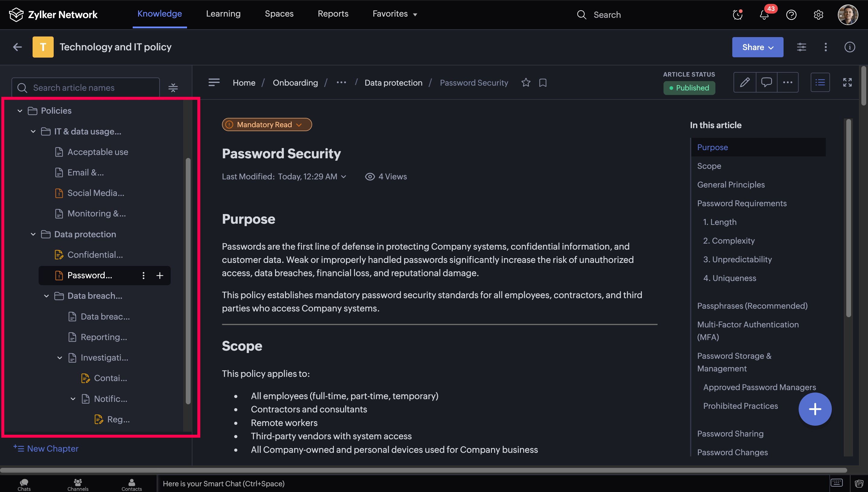Jump to Password Requirements section
This screenshot has width=868, height=492.
[x=742, y=203]
